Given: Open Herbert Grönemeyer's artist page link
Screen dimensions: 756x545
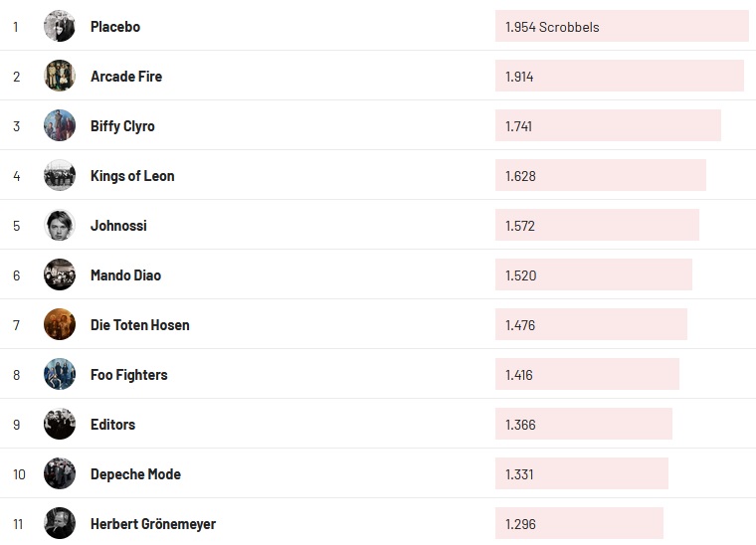Looking at the screenshot, I should pos(153,524).
